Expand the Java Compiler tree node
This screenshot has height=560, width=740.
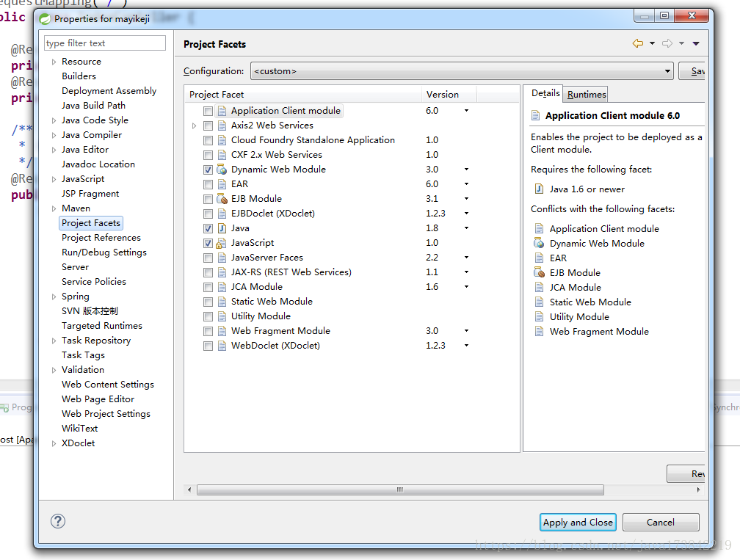coord(54,135)
